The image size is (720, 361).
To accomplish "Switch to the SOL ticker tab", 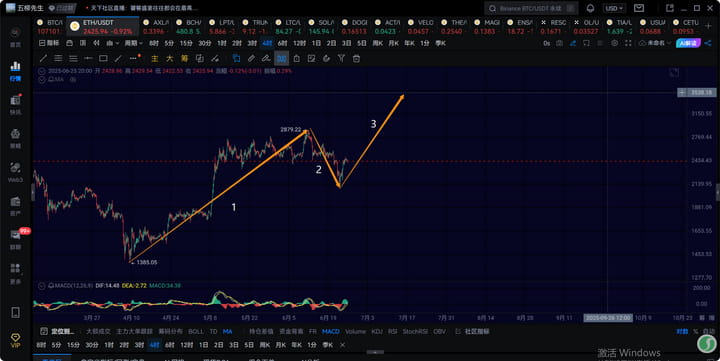I will [321, 27].
